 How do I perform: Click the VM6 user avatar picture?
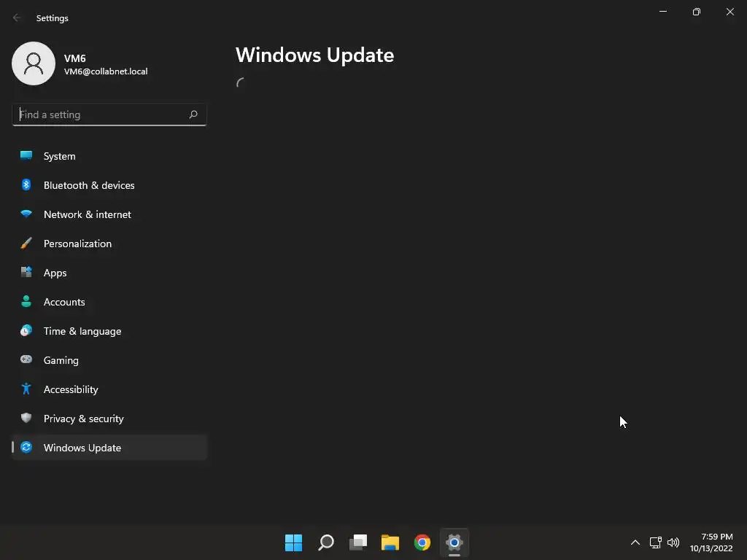pyautogui.click(x=34, y=63)
